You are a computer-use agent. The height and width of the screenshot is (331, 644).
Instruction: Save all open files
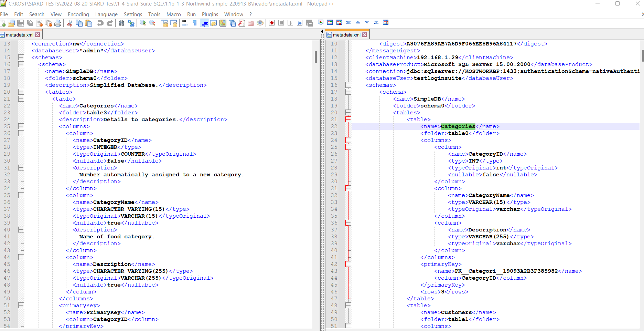[30, 23]
